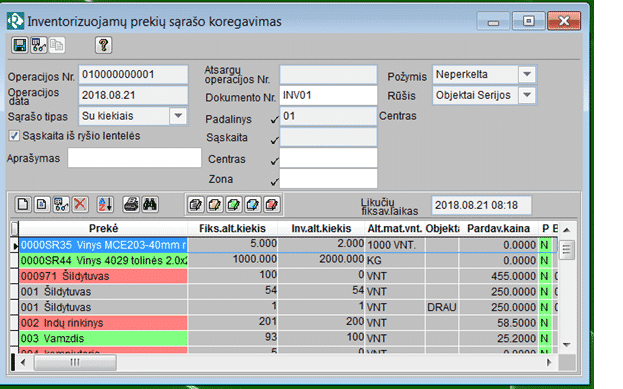The width and height of the screenshot is (623, 389).
Task: Click the floppy disk save icon
Action: (x=20, y=45)
